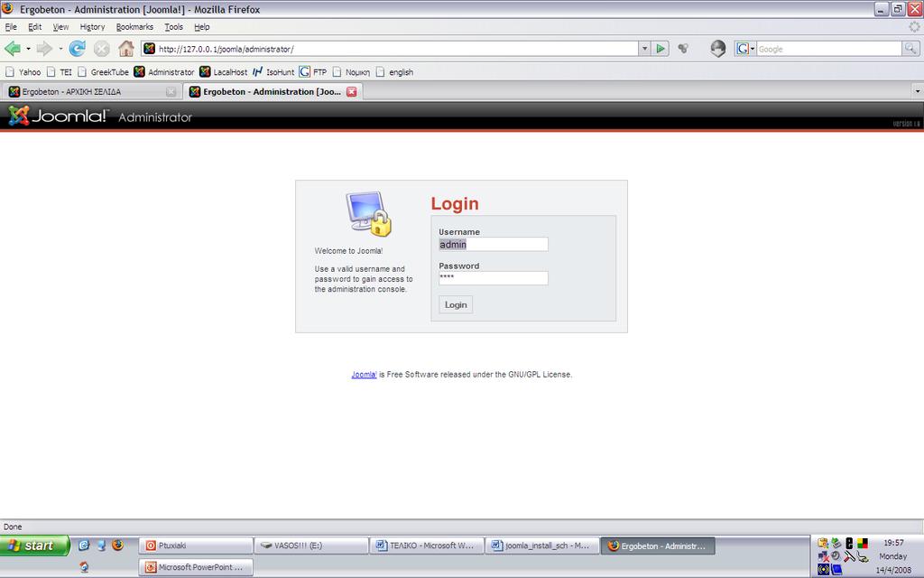
Task: Open the FTP bookmark
Action: tap(313, 72)
